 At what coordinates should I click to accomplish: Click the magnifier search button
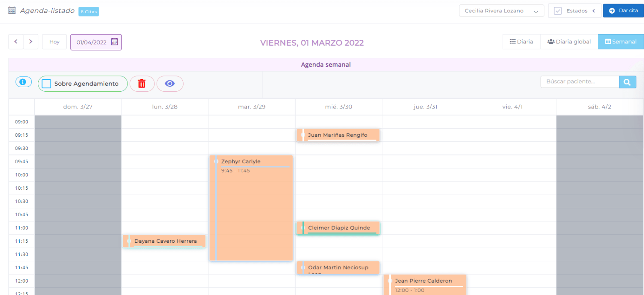point(627,82)
